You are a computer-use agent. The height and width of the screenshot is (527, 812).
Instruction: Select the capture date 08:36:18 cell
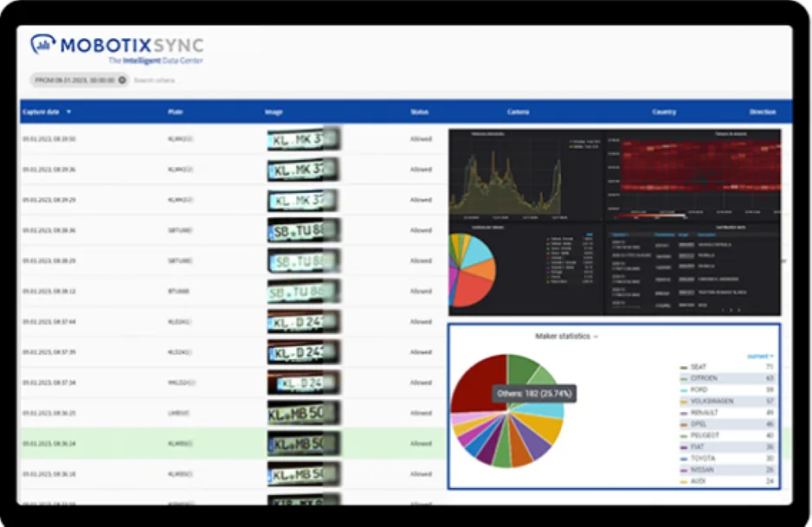tap(49, 474)
